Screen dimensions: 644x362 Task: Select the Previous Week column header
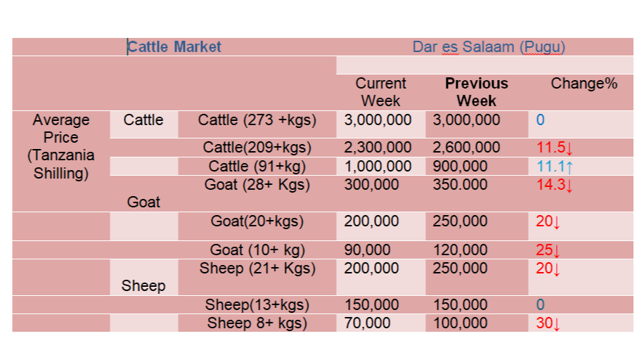point(476,91)
